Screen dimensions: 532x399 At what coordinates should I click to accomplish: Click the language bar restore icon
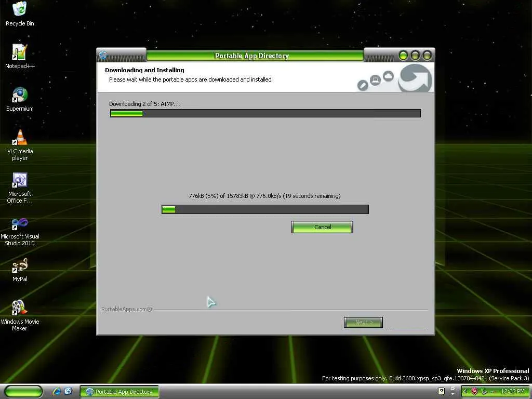[x=453, y=389]
